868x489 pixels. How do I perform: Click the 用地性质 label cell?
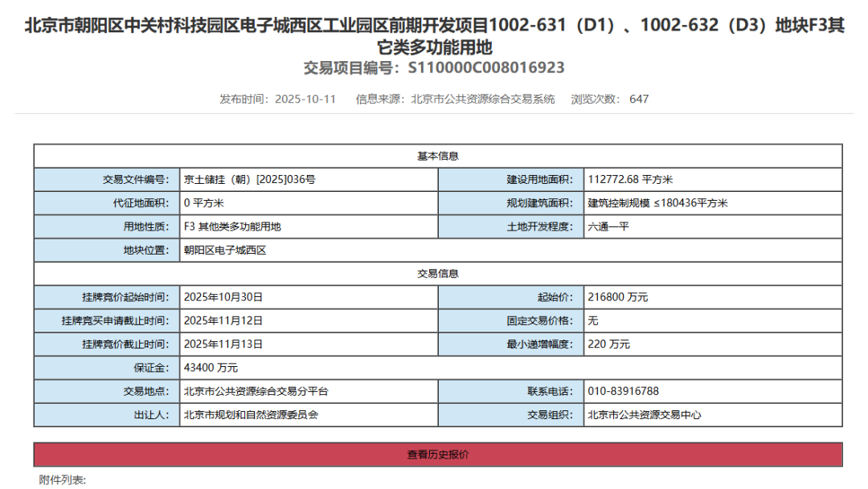point(107,226)
